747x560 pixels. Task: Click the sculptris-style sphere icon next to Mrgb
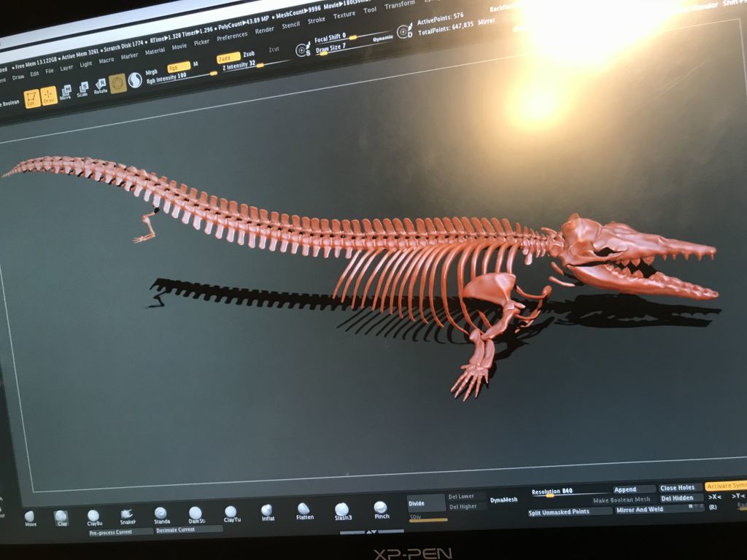click(135, 80)
